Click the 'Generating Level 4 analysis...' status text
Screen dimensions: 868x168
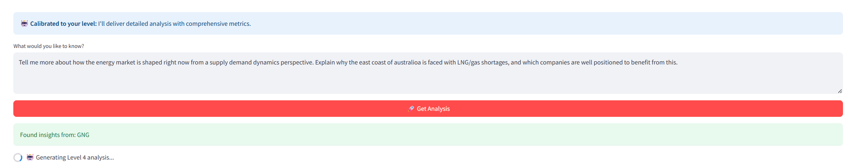[75, 158]
